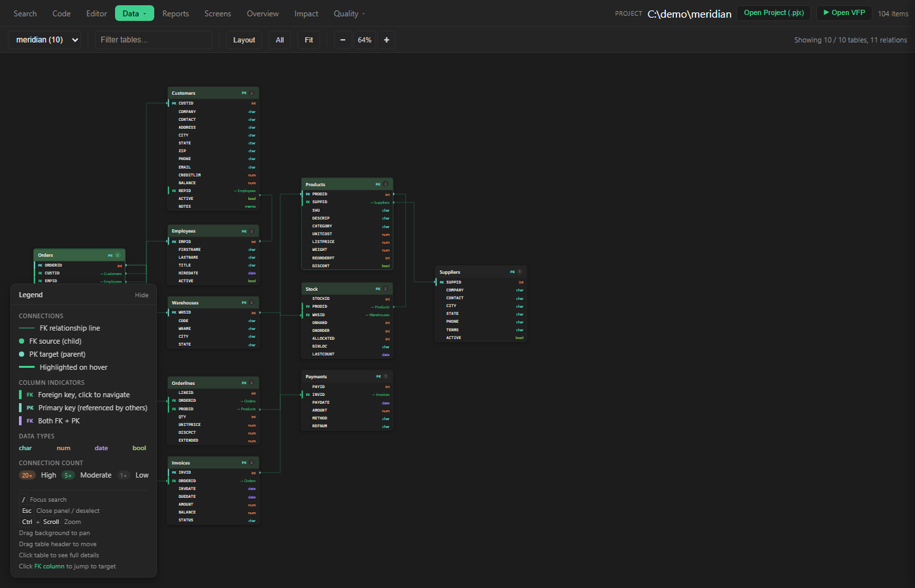Click the connection count badge on Products header

pyautogui.click(x=386, y=184)
